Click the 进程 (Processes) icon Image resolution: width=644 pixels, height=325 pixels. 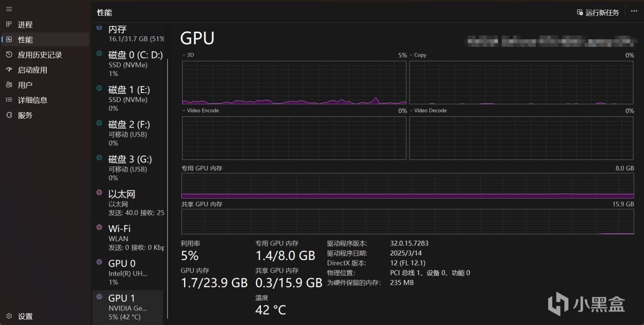pyautogui.click(x=9, y=24)
